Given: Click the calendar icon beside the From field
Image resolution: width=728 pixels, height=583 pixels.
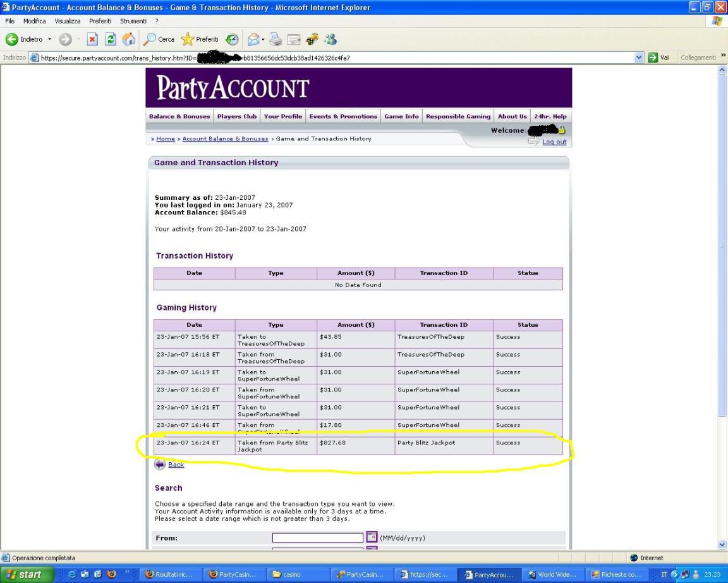Looking at the screenshot, I should [372, 537].
